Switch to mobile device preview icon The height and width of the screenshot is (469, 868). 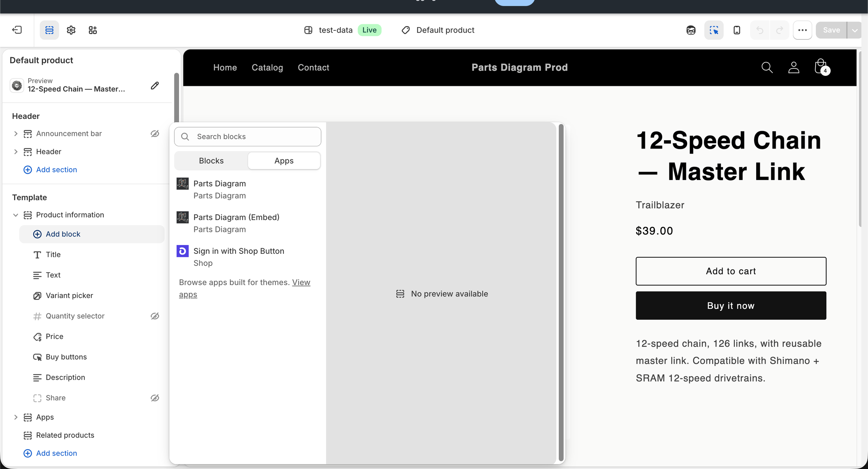pos(737,30)
